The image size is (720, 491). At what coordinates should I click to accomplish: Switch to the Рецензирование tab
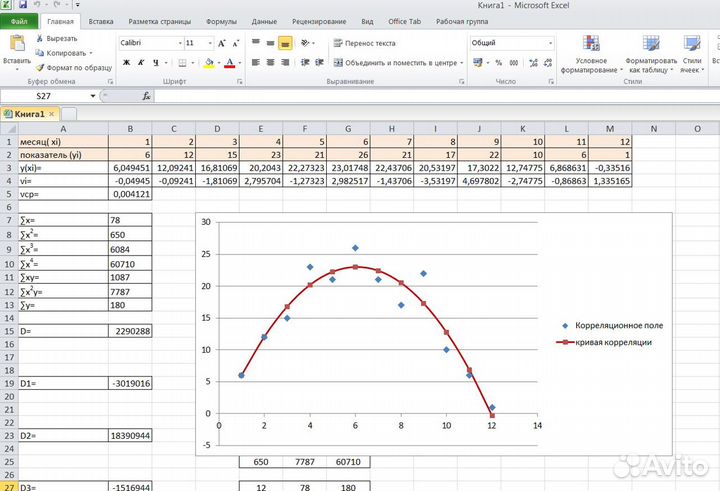pos(319,21)
